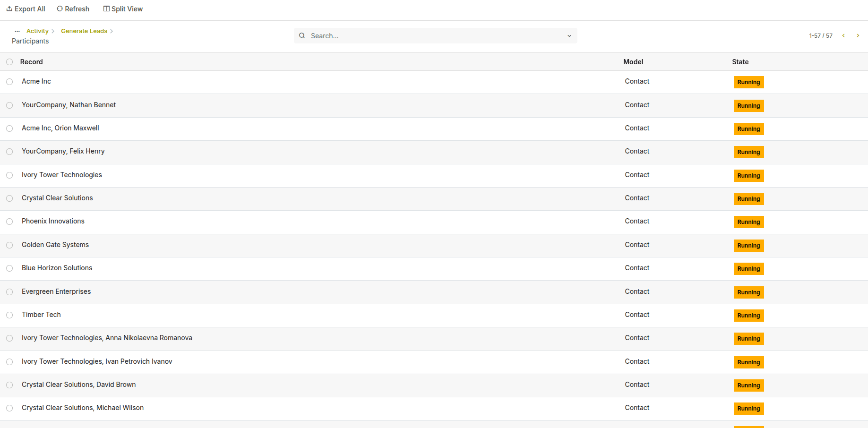Click the Export All upload icon
Viewport: 868px width, 428px height.
tap(9, 9)
